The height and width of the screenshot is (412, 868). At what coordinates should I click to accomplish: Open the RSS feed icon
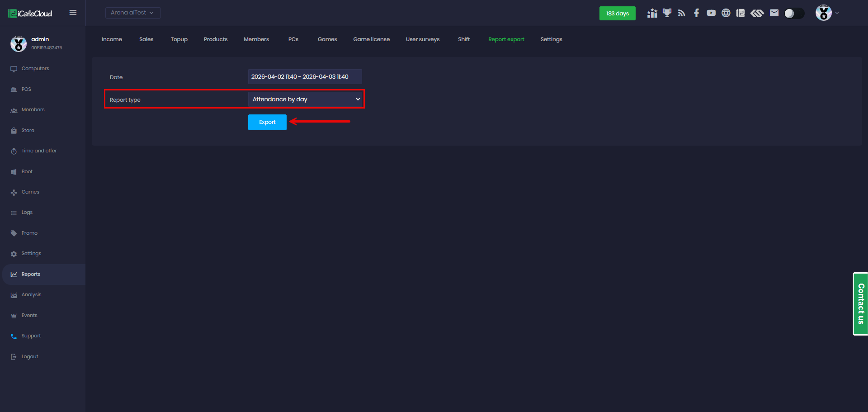682,13
